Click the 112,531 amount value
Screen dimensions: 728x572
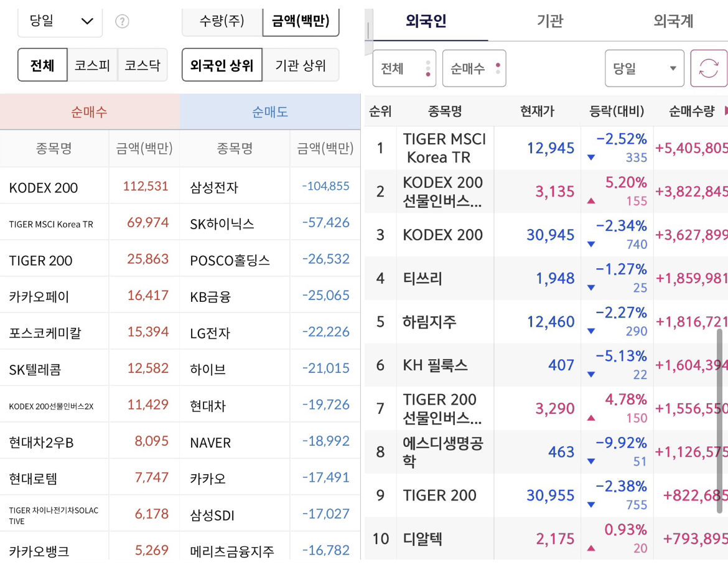[x=146, y=186]
